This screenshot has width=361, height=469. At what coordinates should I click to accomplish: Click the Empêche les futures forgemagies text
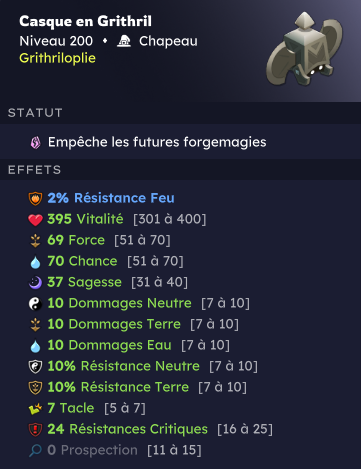pos(157,142)
